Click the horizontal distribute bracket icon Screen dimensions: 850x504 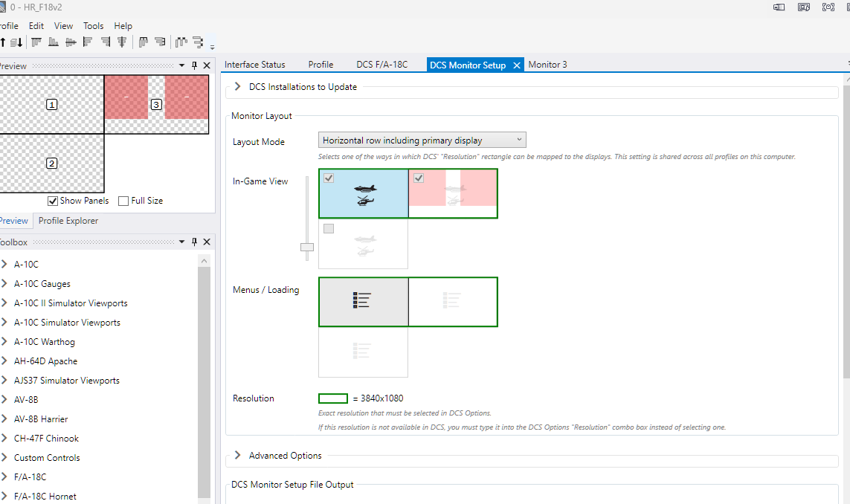tap(143, 42)
